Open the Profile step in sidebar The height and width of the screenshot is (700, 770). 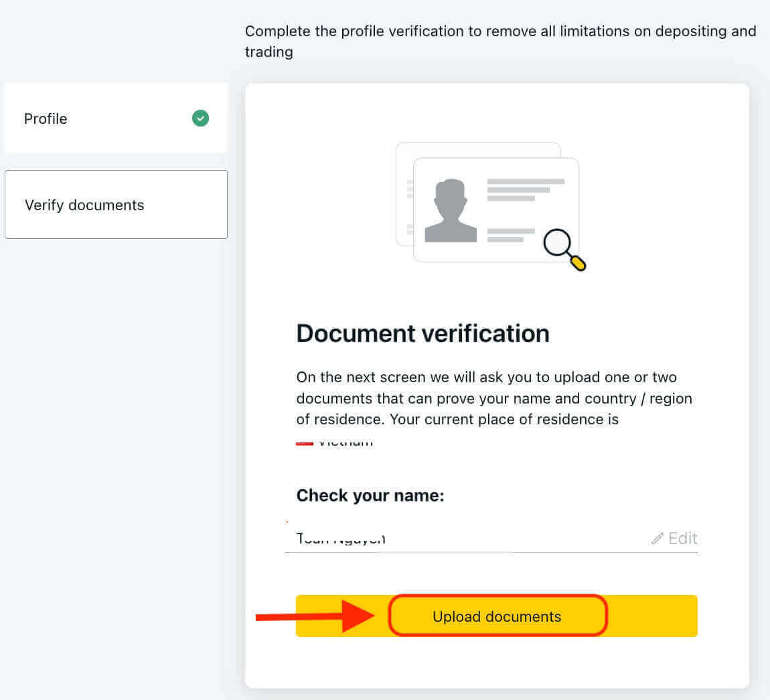pyautogui.click(x=46, y=118)
